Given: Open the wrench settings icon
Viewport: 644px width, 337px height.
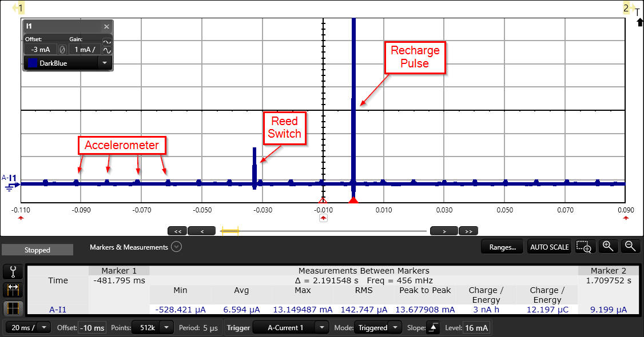Looking at the screenshot, I should [12, 271].
